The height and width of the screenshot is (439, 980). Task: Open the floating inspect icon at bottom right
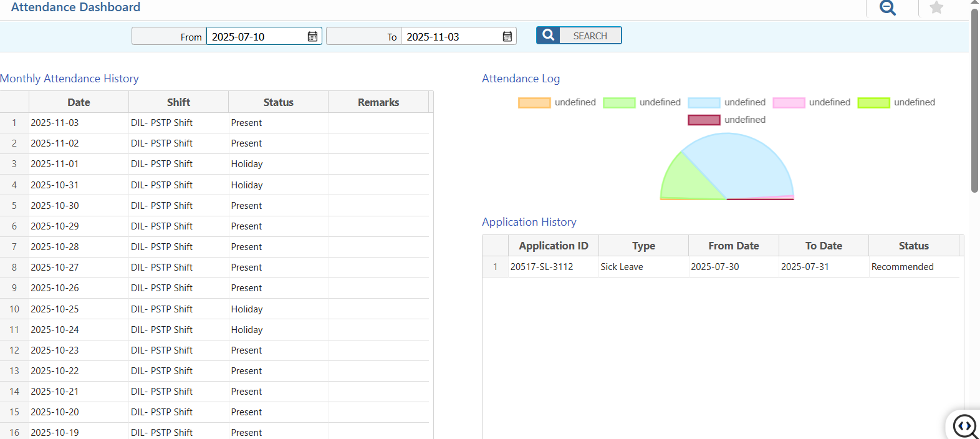(965, 426)
